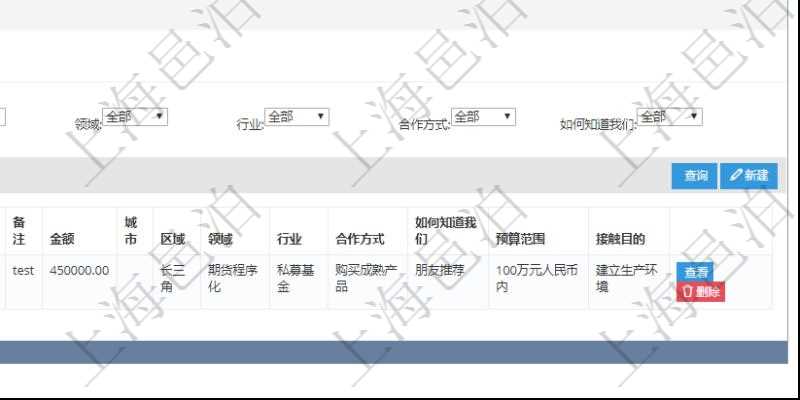This screenshot has height=400, width=800.
Task: Open the 行业 dropdown
Action: tap(296, 117)
